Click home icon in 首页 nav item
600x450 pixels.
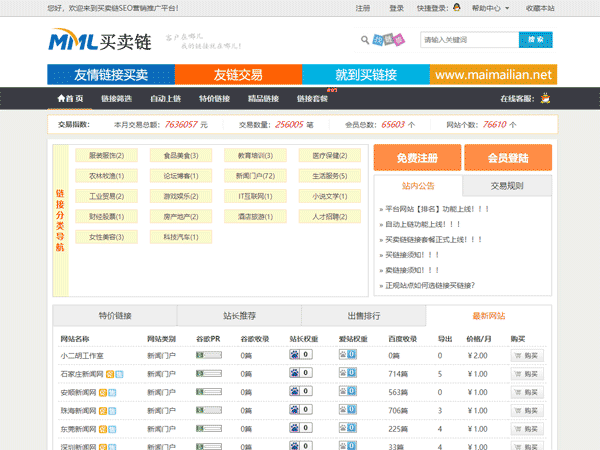(x=60, y=99)
